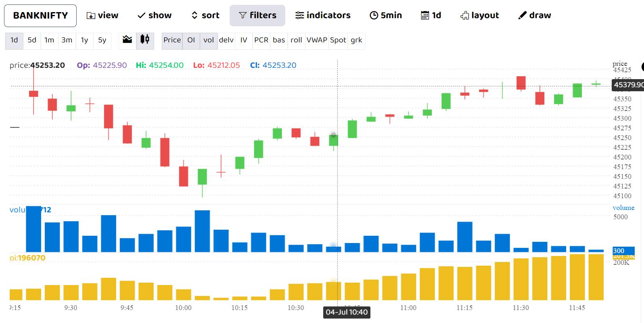Click the sliders icon beside indicators
Viewport: 644px width, 323px height.
[299, 15]
